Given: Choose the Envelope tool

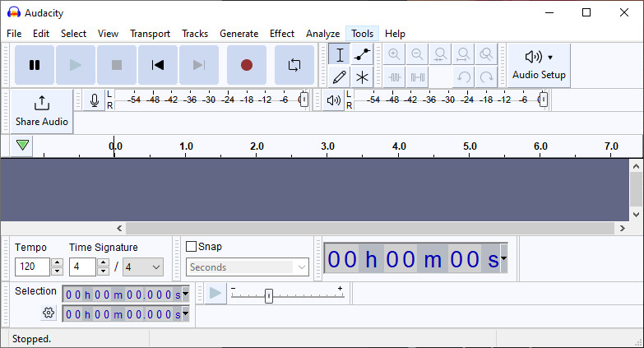Looking at the screenshot, I should tap(362, 54).
